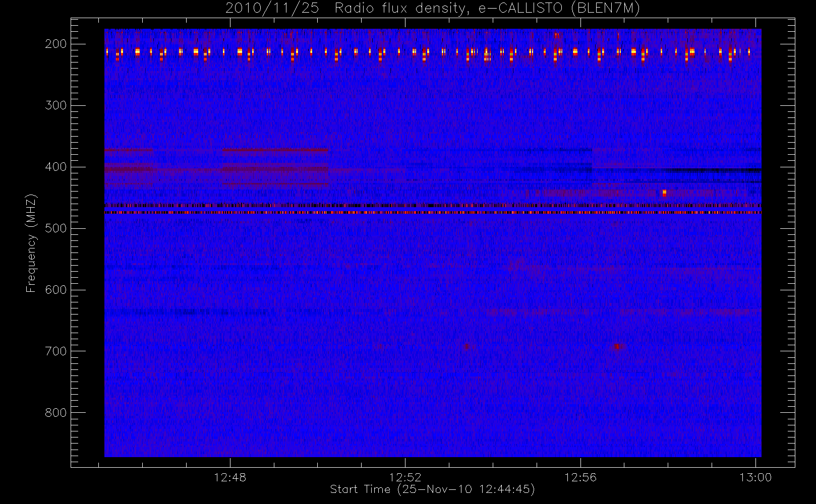
Task: Click the bright red burst near 700 MHz after 12:56
Action: click(617, 346)
